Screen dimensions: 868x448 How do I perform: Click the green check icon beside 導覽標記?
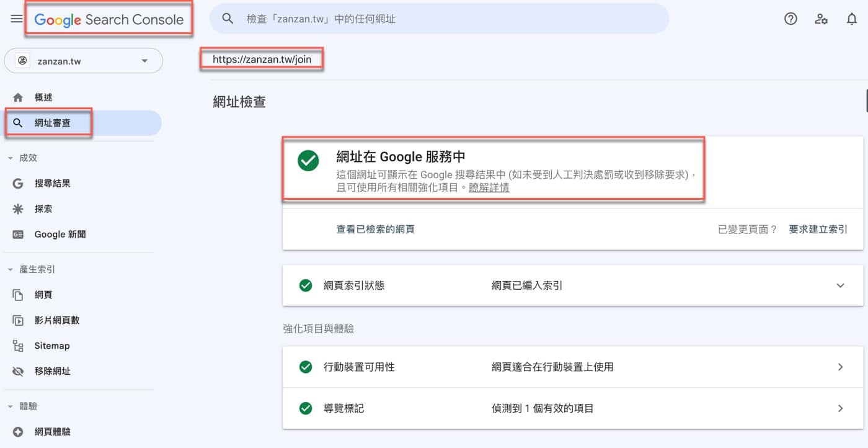point(306,408)
